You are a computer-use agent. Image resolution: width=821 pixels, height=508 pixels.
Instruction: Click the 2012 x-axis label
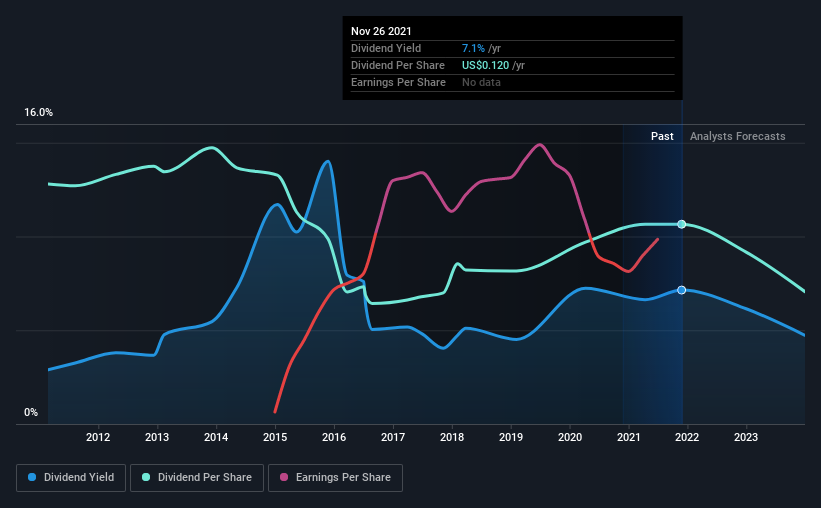(98, 437)
